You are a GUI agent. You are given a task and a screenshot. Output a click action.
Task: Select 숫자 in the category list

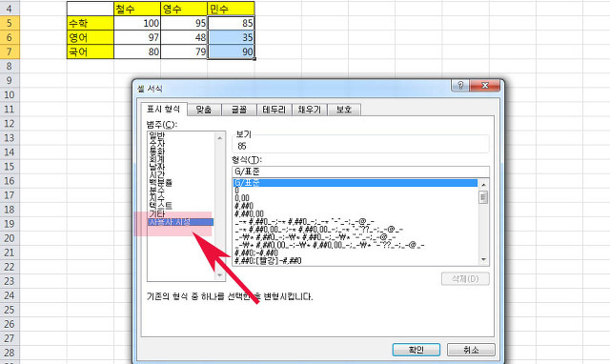point(156,144)
